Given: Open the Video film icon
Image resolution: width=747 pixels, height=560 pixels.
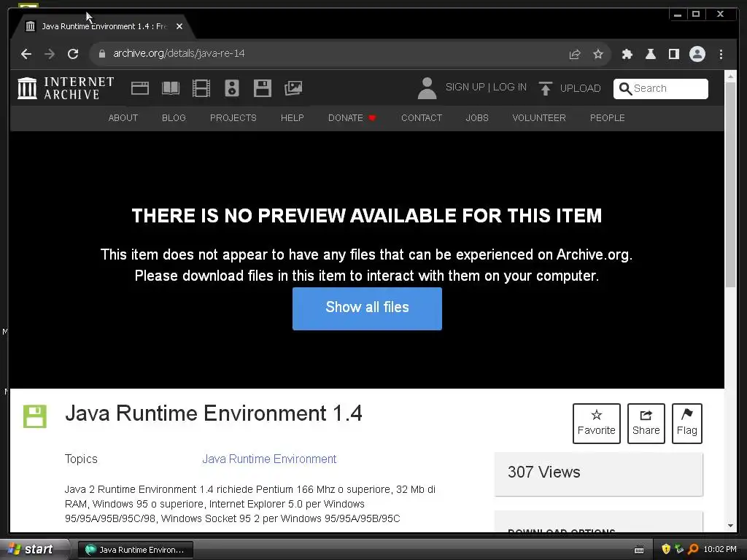Looking at the screenshot, I should tap(201, 88).
